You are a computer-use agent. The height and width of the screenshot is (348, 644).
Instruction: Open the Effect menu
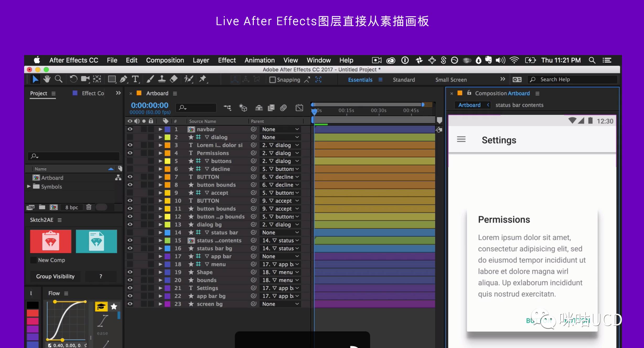pos(227,60)
